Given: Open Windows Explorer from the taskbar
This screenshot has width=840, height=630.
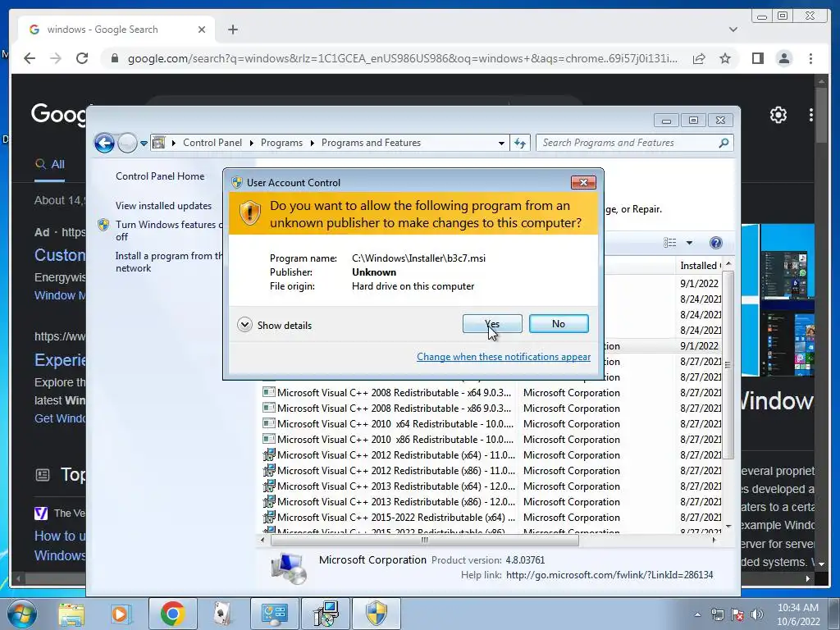Looking at the screenshot, I should point(71,614).
